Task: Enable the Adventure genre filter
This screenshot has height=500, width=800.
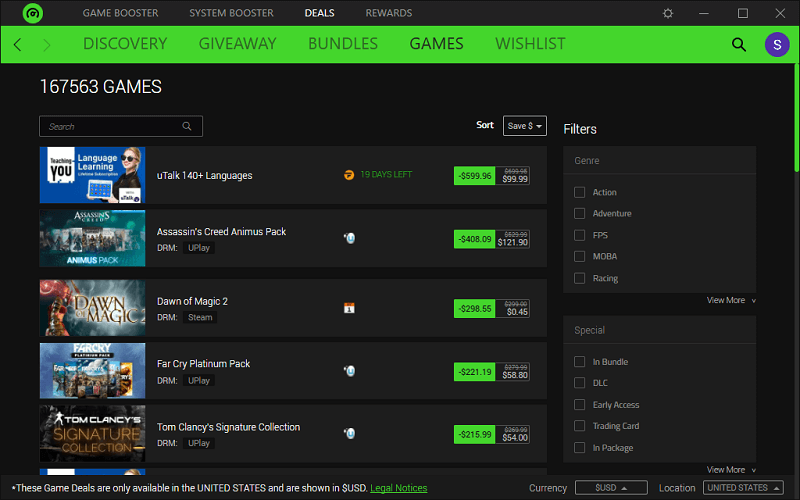Action: [x=580, y=213]
